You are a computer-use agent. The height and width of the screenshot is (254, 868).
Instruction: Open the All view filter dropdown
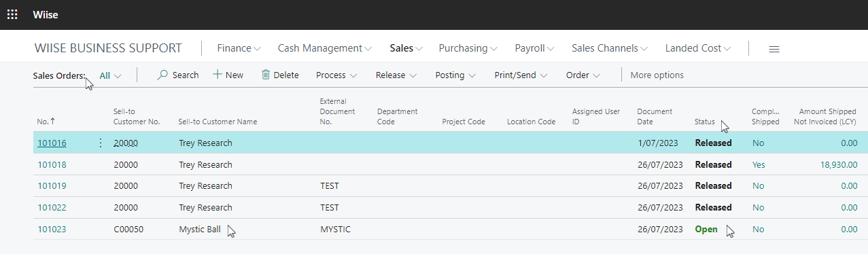(110, 75)
